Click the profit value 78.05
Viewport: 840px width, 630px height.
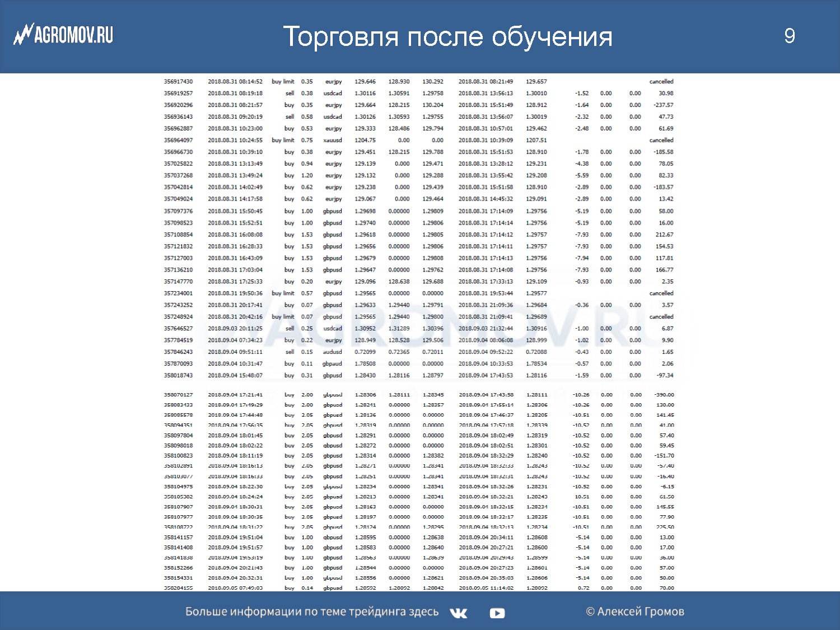(666, 164)
